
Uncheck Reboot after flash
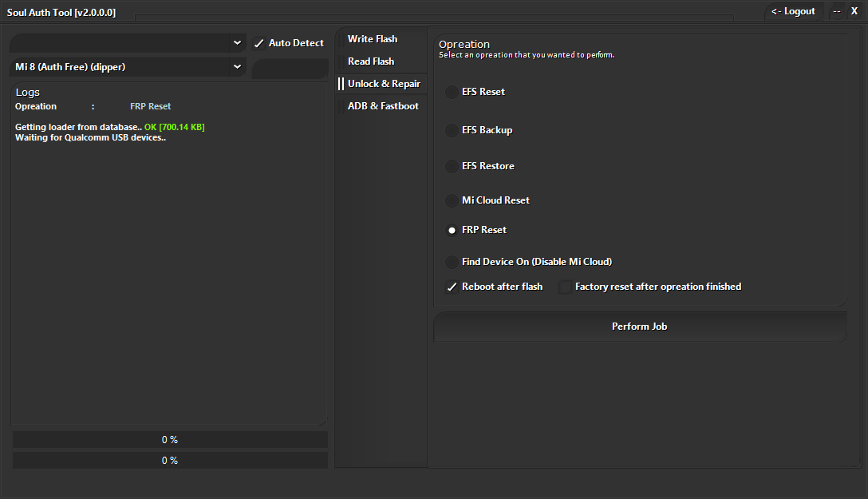tap(452, 287)
